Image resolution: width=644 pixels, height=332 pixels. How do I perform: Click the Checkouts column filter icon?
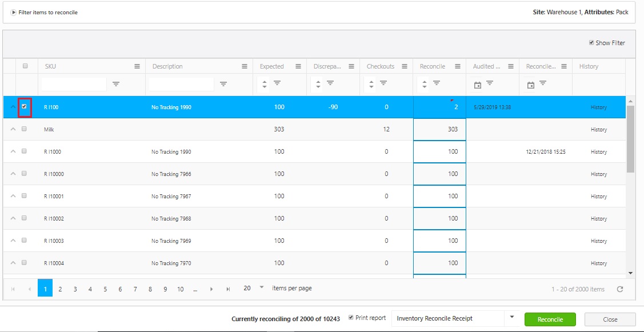click(x=383, y=84)
